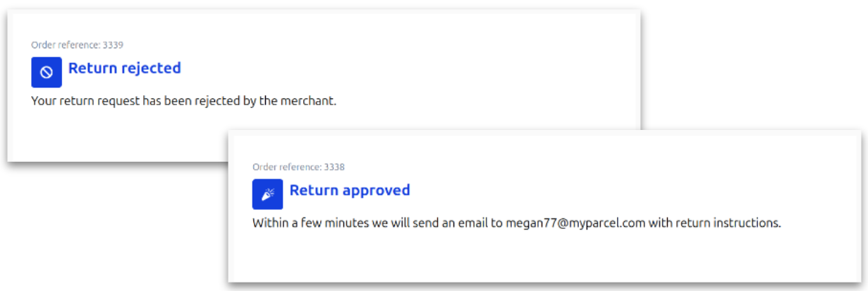The width and height of the screenshot is (868, 291).
Task: Click the rejected-by-merchant message text
Action: (x=183, y=101)
